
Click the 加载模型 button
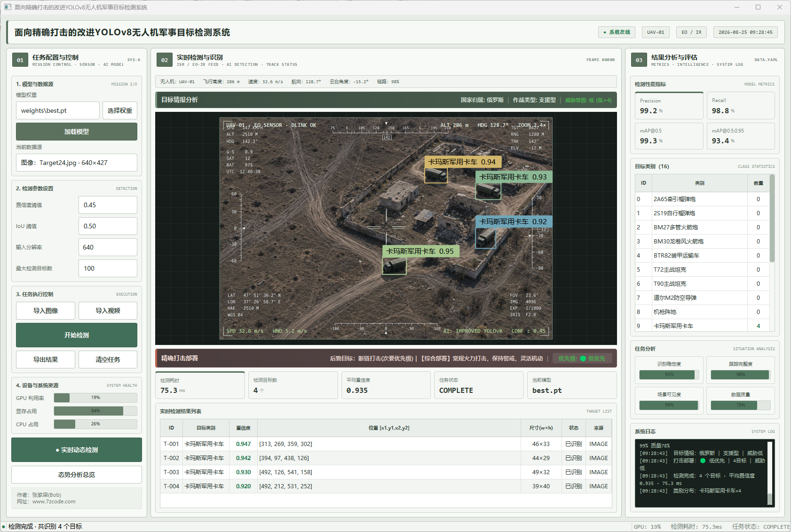[x=77, y=132]
